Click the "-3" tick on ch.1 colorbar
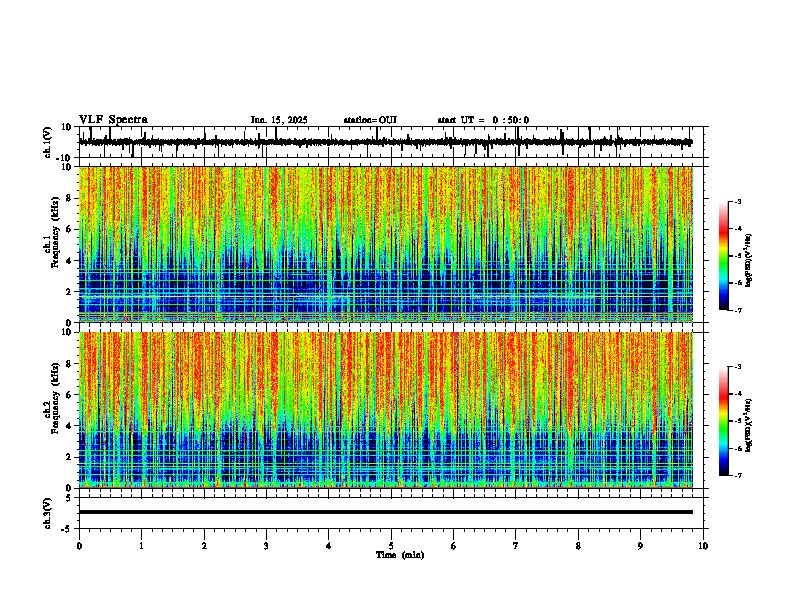The width and height of the screenshot is (792, 612). tap(738, 201)
